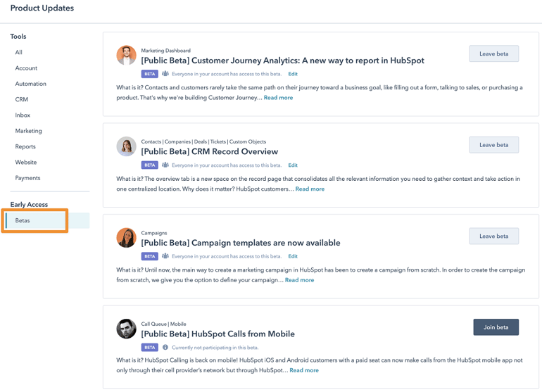
Task: Edit access for Customer Journey Analytics beta
Action: pos(293,74)
